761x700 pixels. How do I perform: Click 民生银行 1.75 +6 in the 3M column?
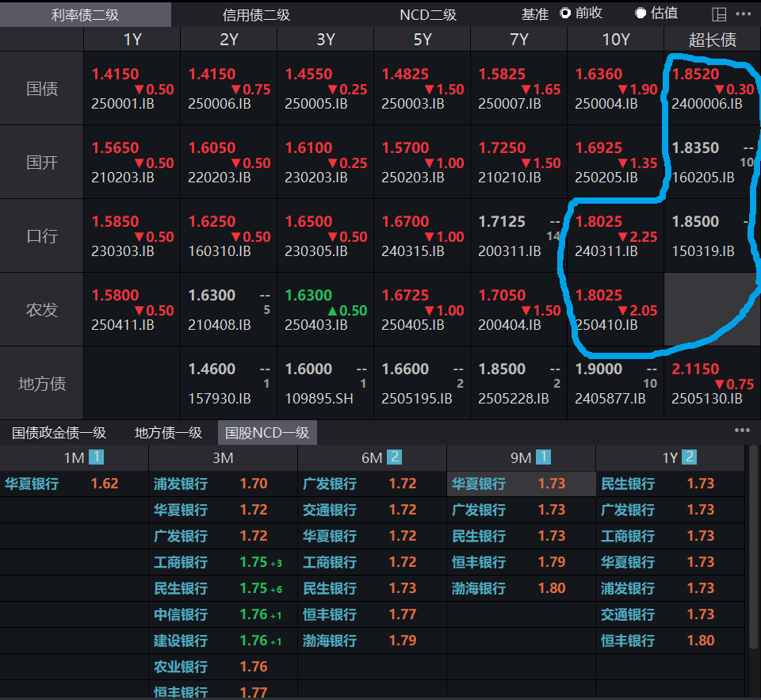223,588
